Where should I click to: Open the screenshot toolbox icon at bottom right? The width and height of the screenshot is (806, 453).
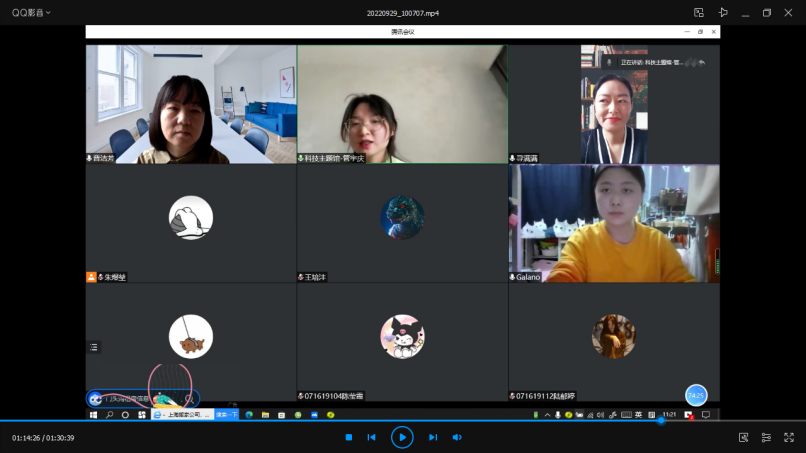click(x=743, y=437)
